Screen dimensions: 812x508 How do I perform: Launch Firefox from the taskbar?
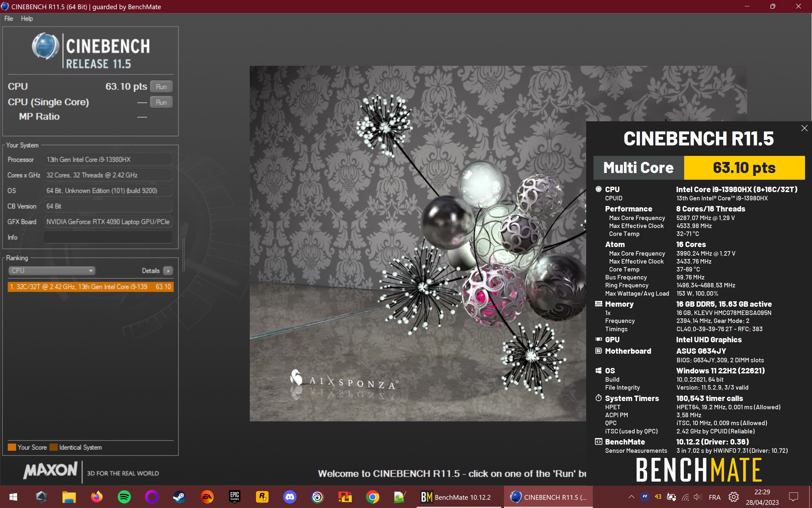click(x=97, y=497)
